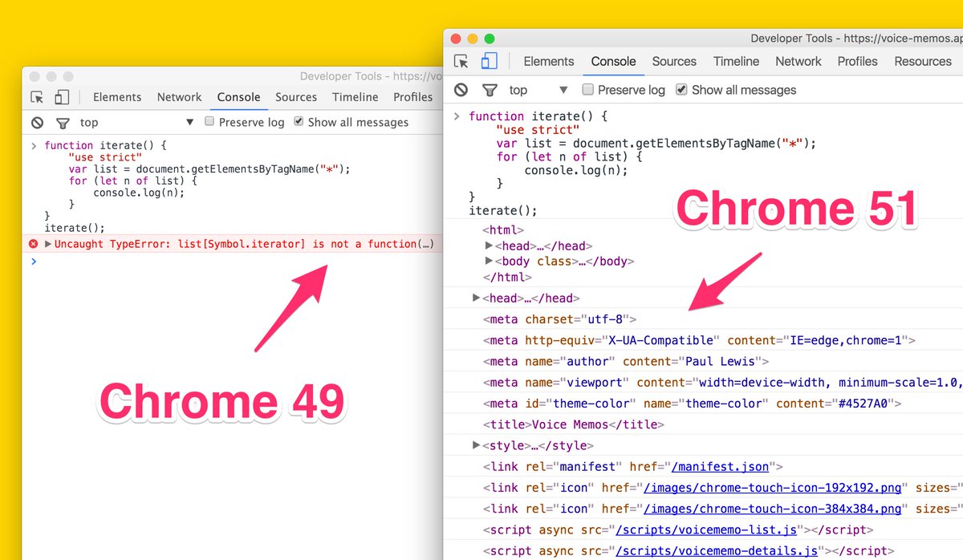Select title Voice Memos row
Screen dimensions: 963x560
coord(703,424)
